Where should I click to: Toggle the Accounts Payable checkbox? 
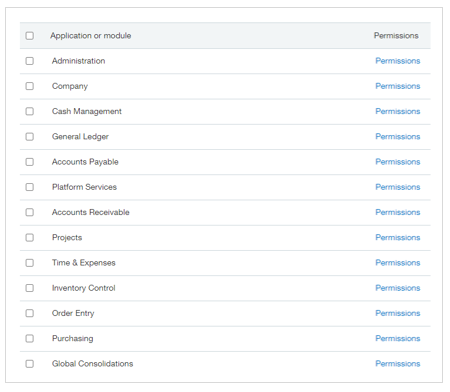[30, 162]
